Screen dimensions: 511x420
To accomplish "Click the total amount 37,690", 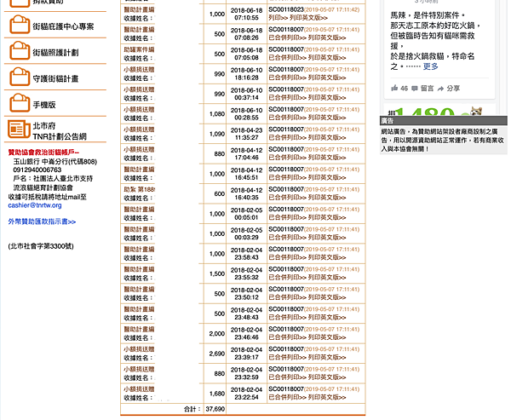I will pyautogui.click(x=215, y=409).
